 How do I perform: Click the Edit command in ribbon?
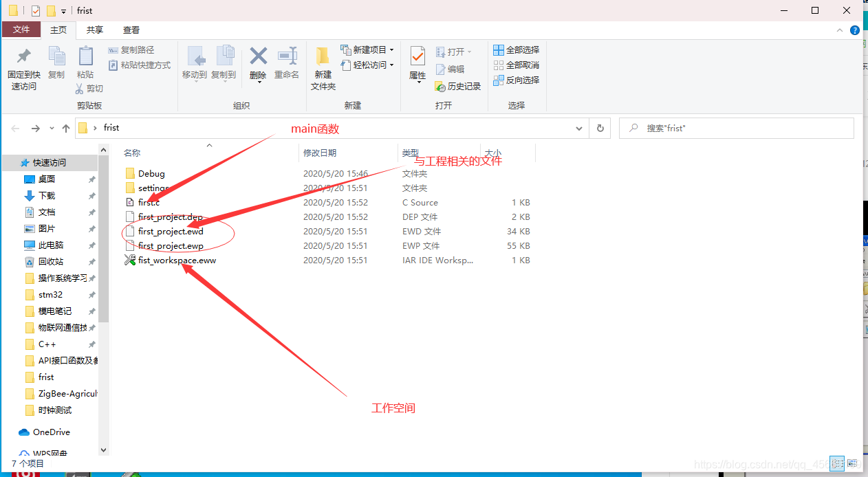click(450, 69)
